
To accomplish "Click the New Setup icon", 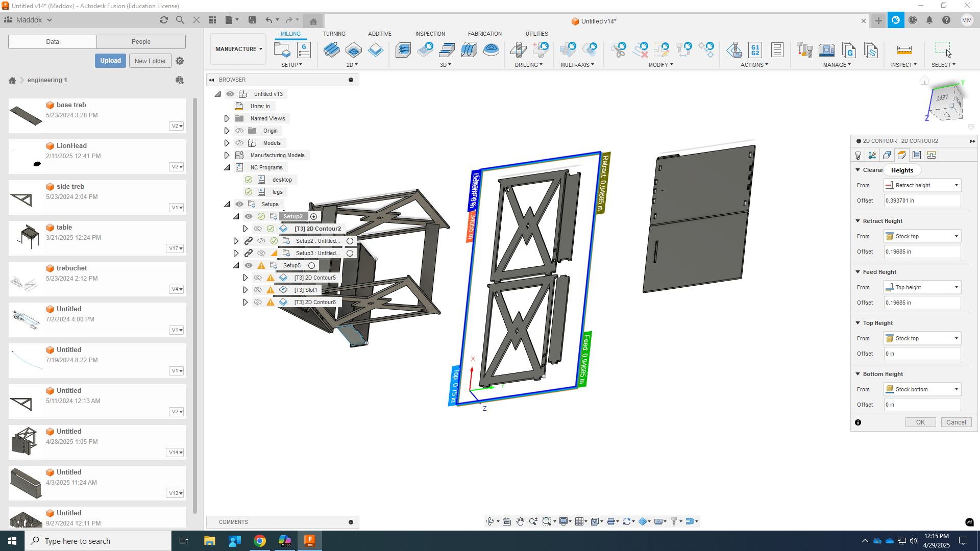I will pyautogui.click(x=282, y=50).
